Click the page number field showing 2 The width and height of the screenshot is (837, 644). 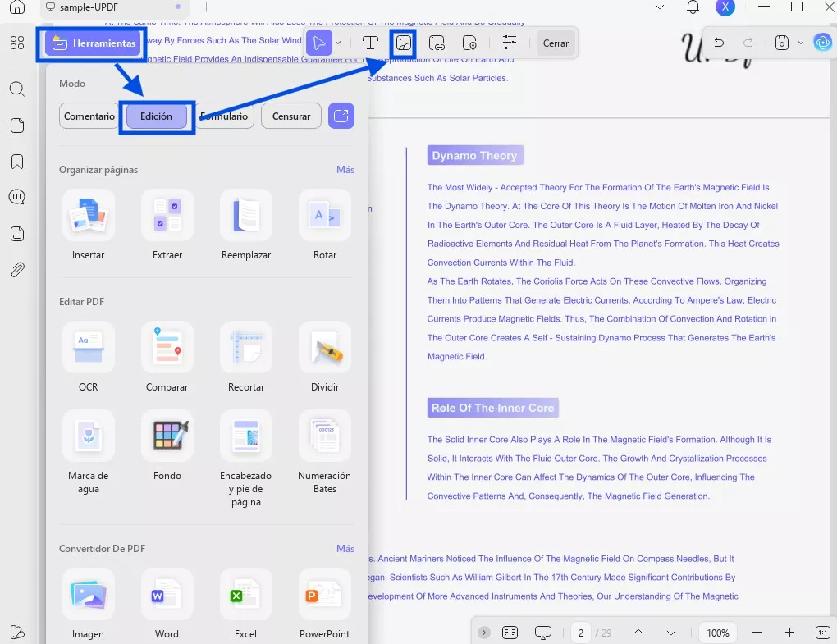581,633
